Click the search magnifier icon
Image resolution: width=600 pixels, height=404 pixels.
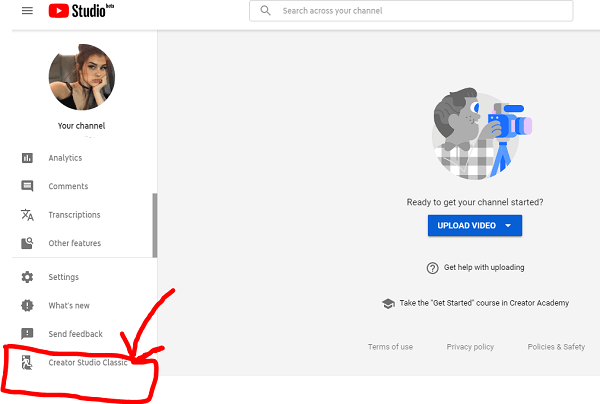coord(265,10)
